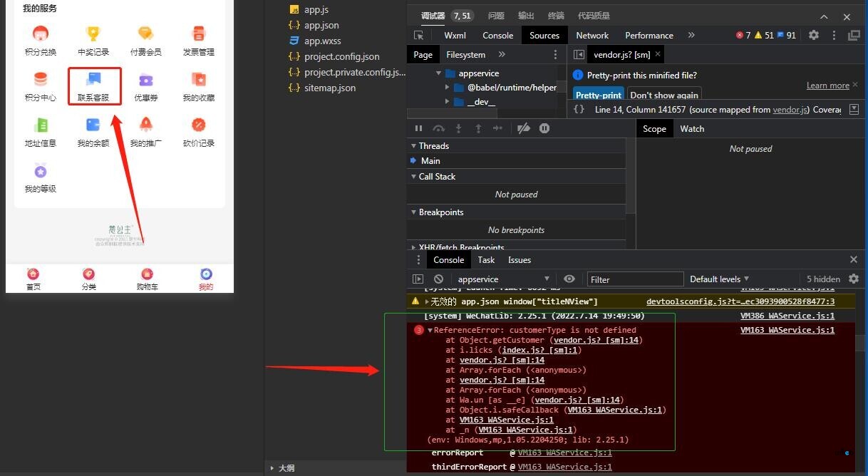The image size is (868, 476).
Task: Switch to Filesystem navigator tab
Action: 465,54
